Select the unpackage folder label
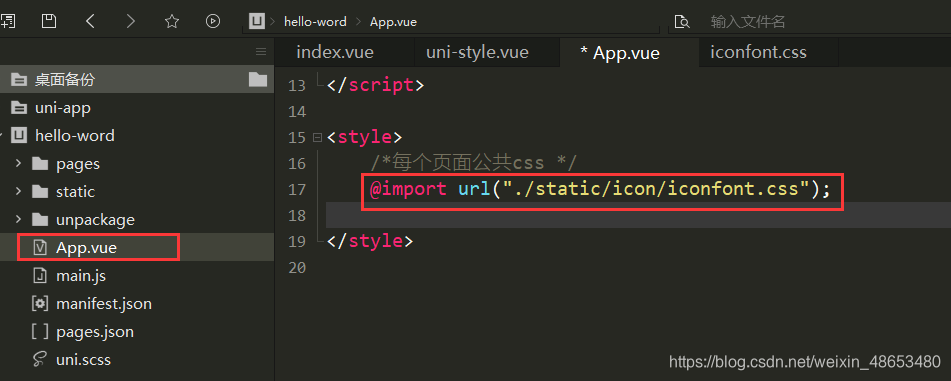The width and height of the screenshot is (951, 381). point(95,220)
